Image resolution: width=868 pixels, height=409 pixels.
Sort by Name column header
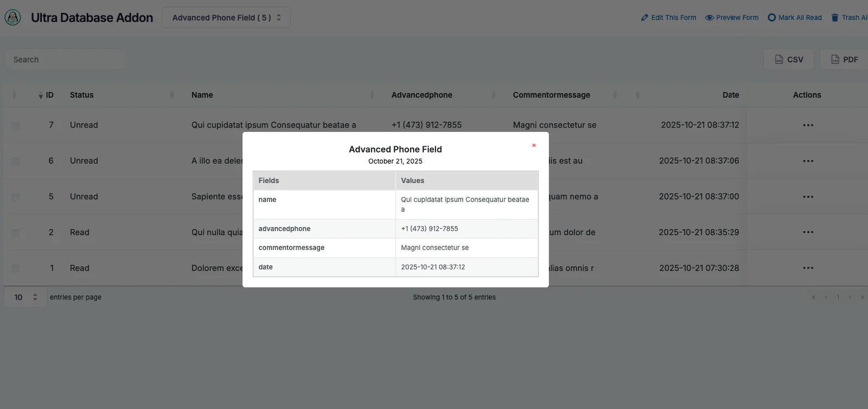pos(202,95)
